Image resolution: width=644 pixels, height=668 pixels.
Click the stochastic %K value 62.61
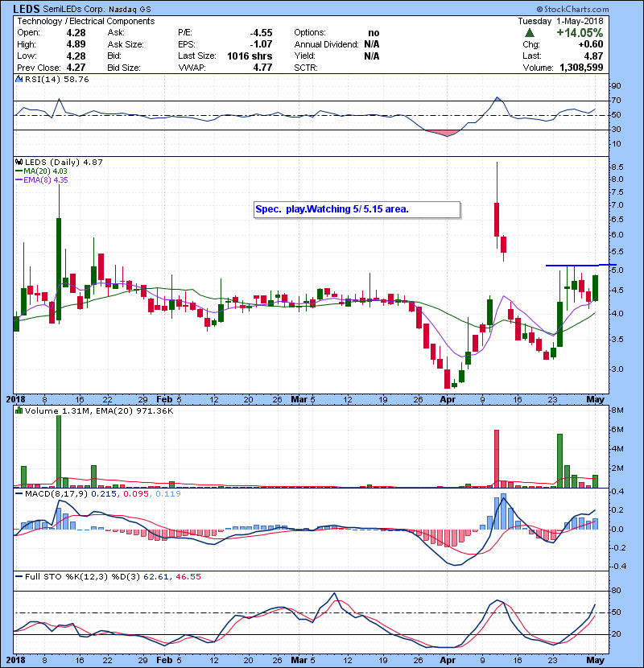(x=155, y=577)
